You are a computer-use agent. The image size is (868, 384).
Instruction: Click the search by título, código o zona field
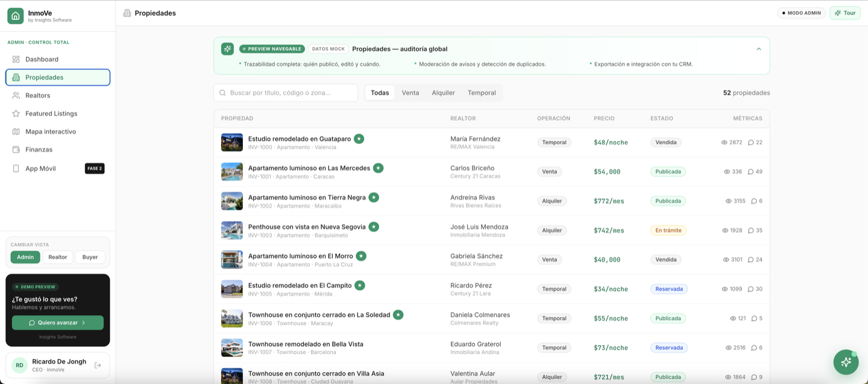286,93
